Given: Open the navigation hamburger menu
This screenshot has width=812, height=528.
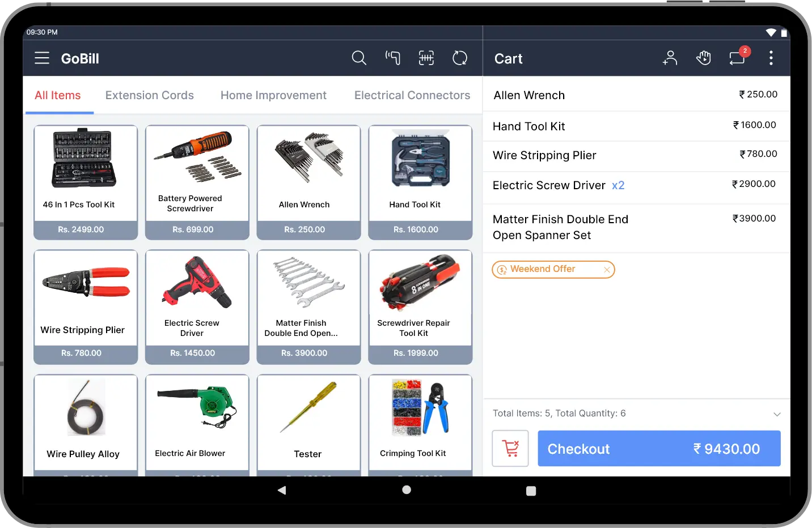Looking at the screenshot, I should coord(41,58).
